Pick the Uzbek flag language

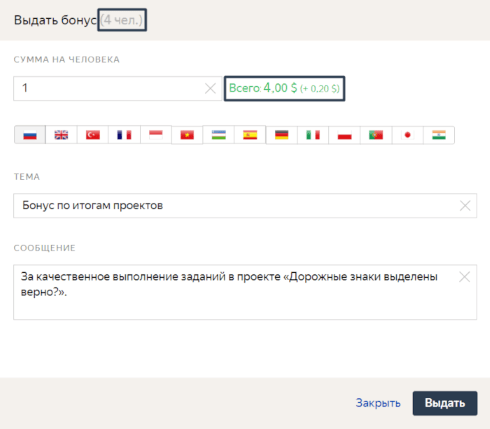(x=219, y=135)
